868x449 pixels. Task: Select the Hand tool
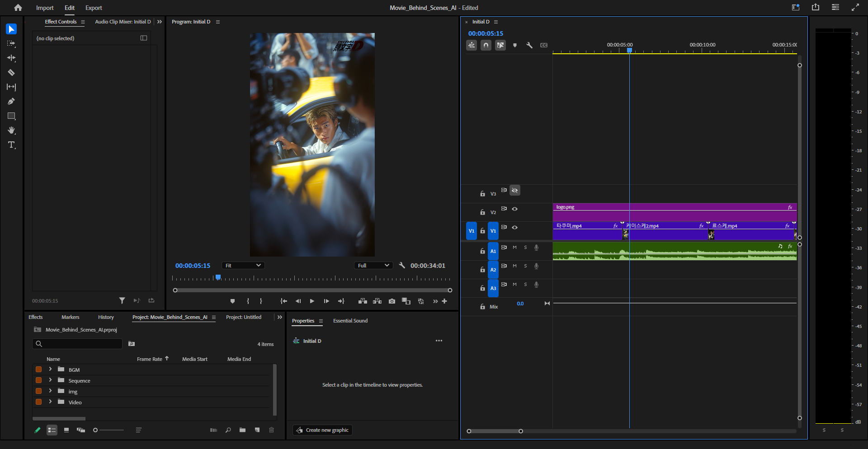(11, 131)
